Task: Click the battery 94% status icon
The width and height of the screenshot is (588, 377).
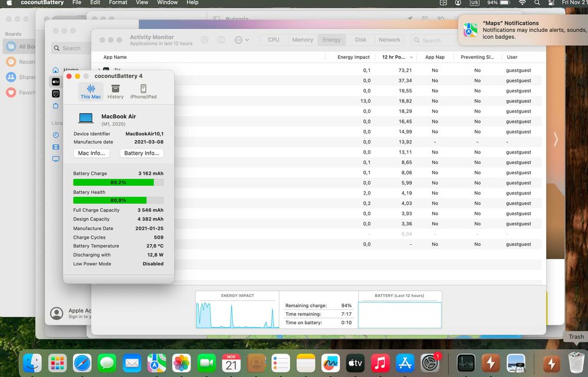Action: pos(499,2)
